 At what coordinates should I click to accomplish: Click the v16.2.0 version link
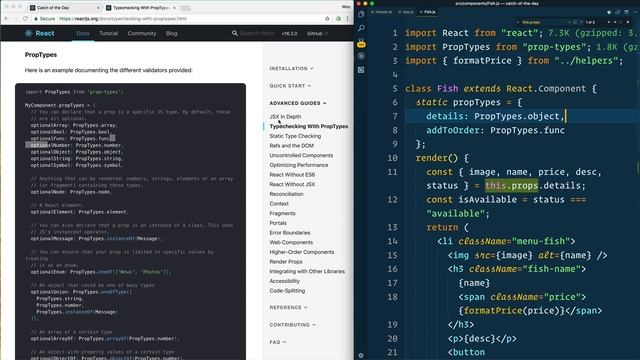[x=289, y=33]
